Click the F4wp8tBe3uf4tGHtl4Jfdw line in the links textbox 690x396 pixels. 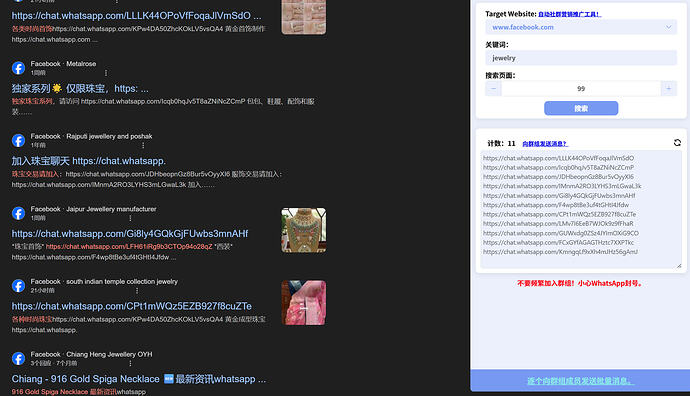tap(556, 205)
